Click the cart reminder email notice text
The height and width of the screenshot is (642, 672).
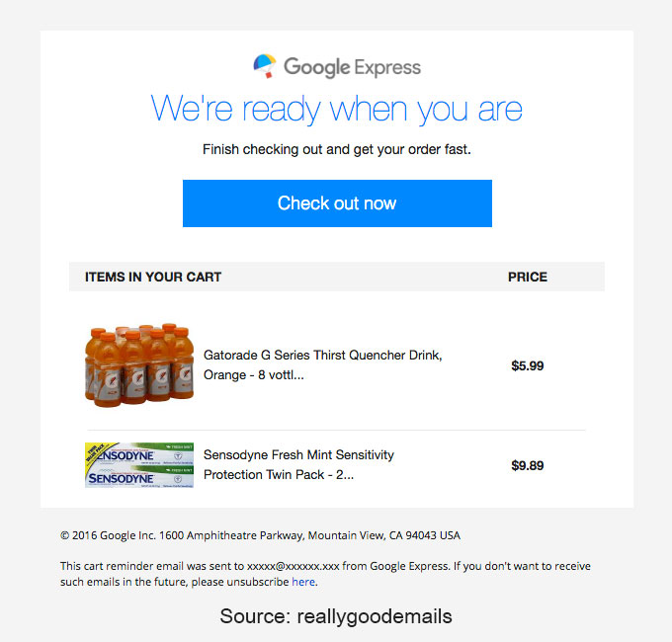click(325, 574)
